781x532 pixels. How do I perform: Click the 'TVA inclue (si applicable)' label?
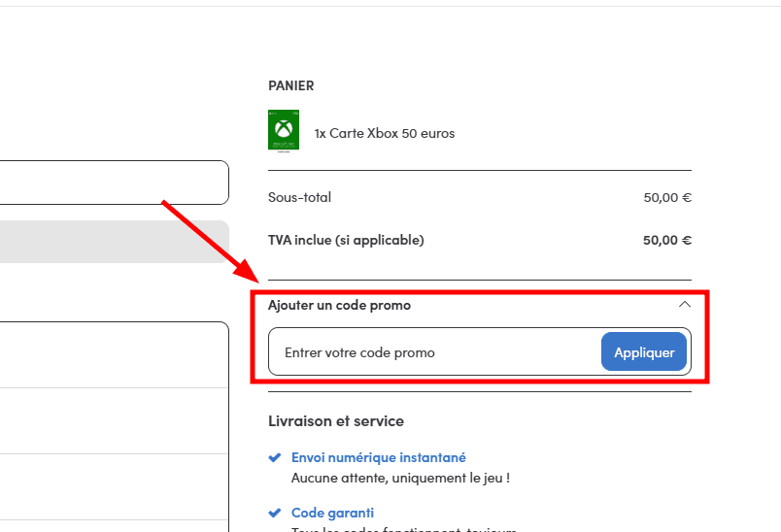(x=346, y=241)
